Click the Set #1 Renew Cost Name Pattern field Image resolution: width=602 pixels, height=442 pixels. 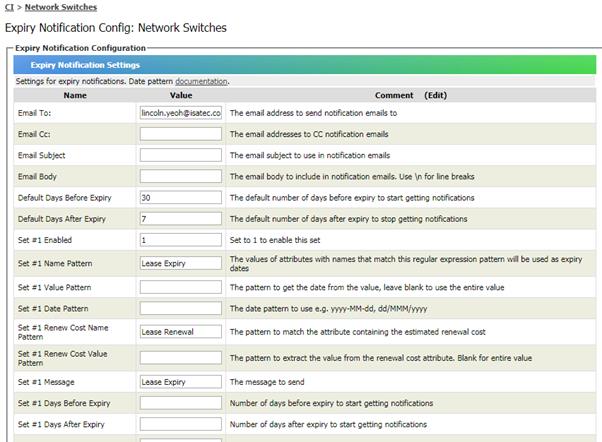click(181, 331)
